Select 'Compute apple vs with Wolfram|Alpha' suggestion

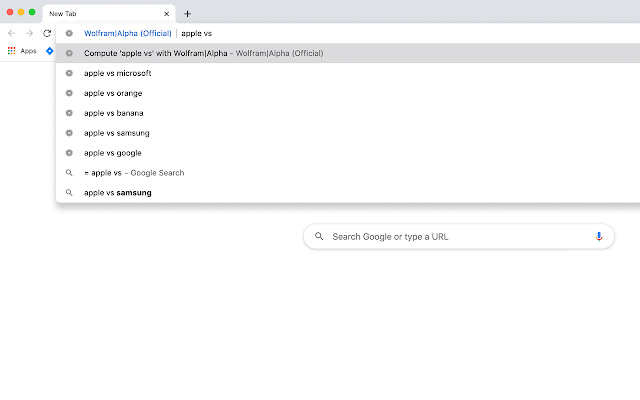pyautogui.click(x=203, y=53)
